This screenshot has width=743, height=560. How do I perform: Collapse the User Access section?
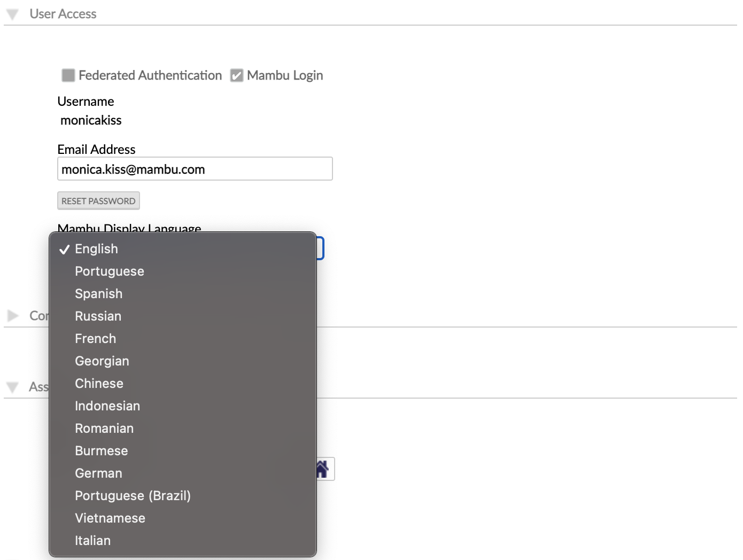pos(11,13)
